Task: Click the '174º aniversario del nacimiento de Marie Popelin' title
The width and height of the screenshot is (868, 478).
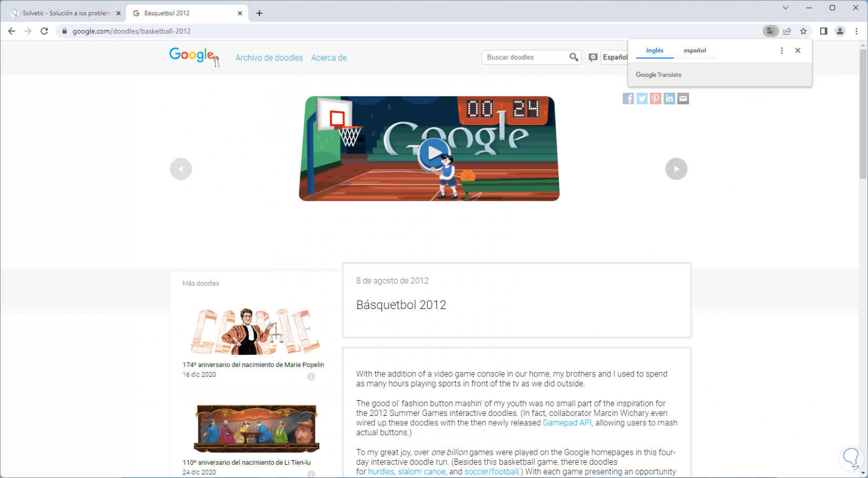Action: coord(253,365)
